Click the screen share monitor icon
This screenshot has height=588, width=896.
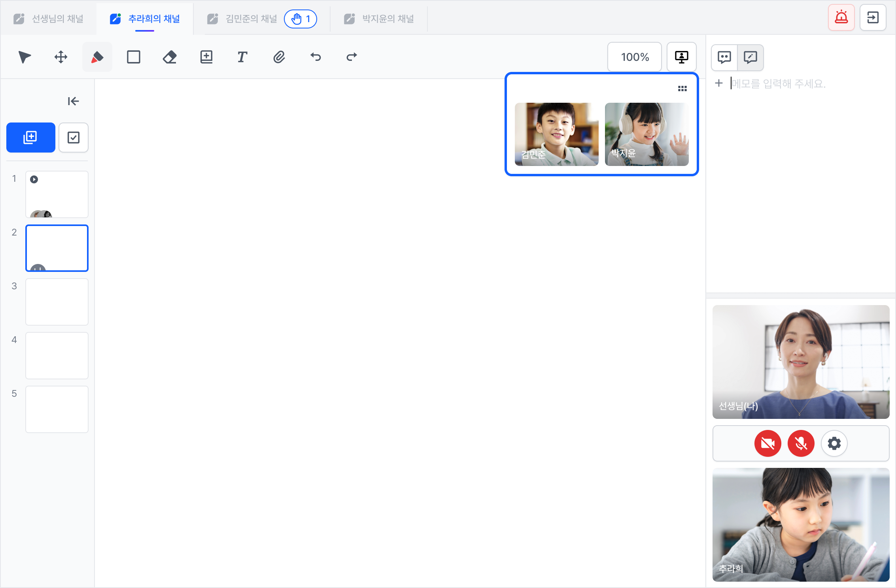click(x=682, y=57)
